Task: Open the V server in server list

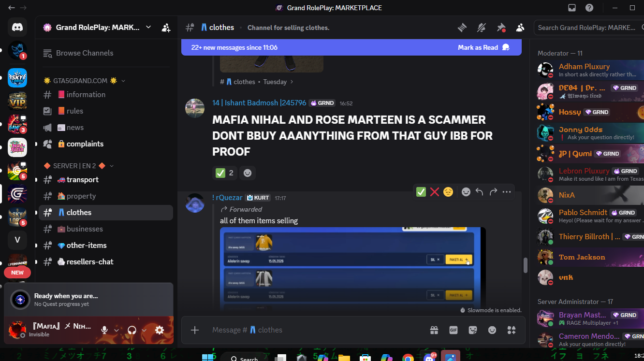Action: click(x=17, y=240)
